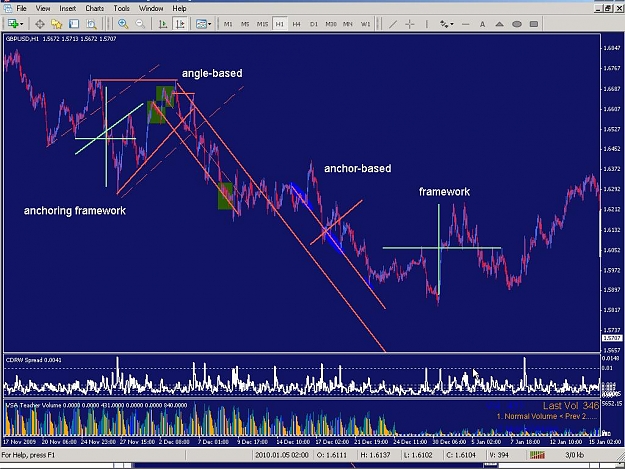Expand the Templates dropdown arrow

click(x=210, y=24)
